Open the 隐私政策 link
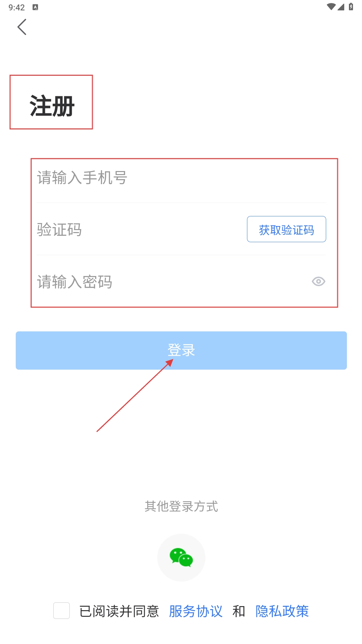 tap(282, 611)
